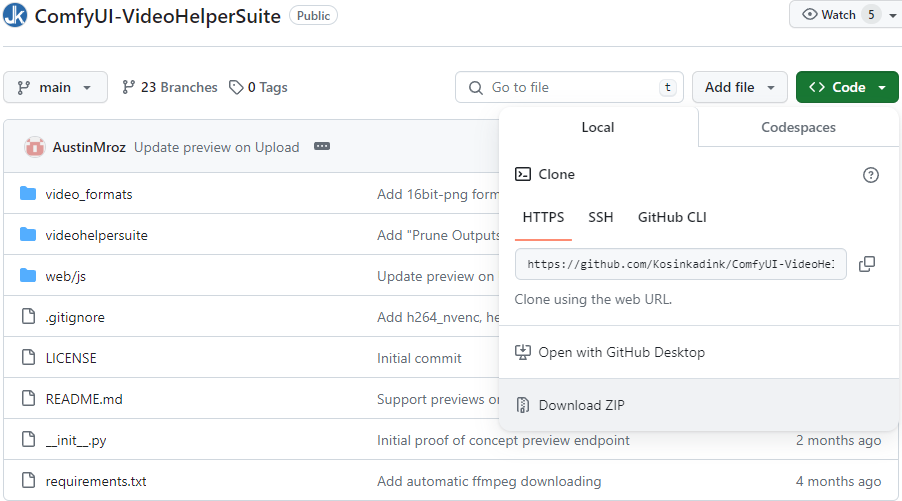Open the video_formats folder

tap(89, 194)
